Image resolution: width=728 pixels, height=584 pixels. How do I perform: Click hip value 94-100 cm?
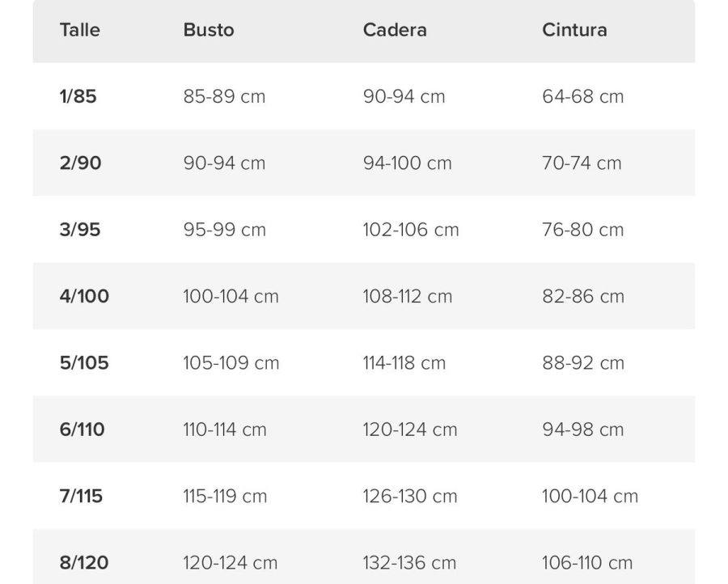click(x=407, y=163)
